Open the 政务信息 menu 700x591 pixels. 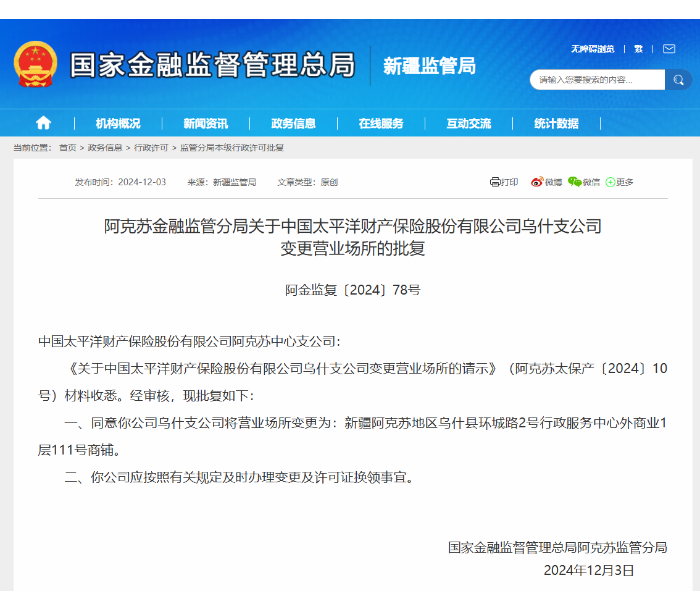tap(293, 124)
